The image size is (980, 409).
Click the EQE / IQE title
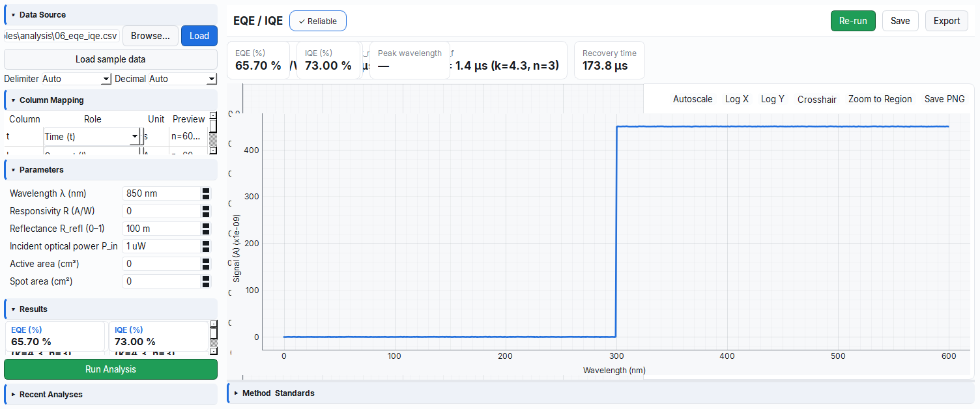(x=258, y=21)
